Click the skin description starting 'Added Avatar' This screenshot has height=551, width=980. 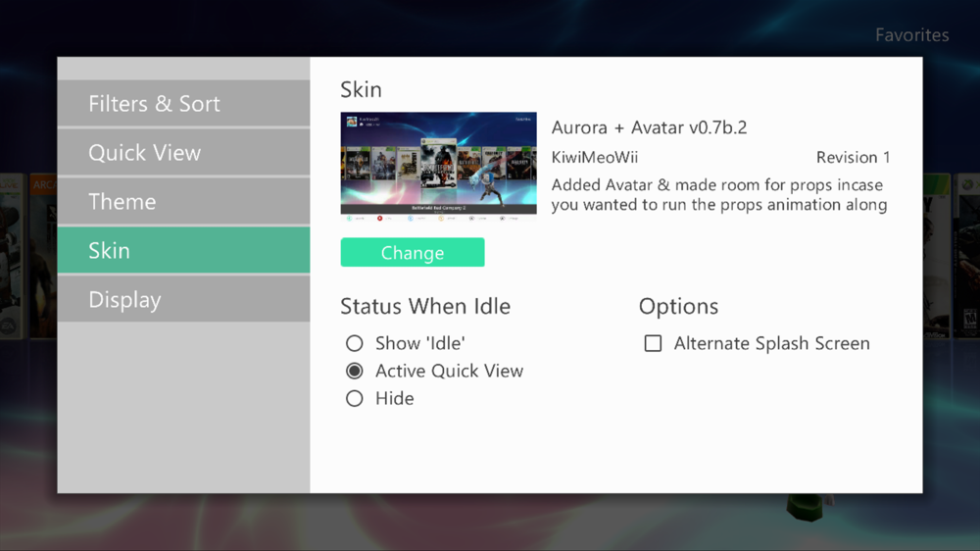(x=718, y=194)
